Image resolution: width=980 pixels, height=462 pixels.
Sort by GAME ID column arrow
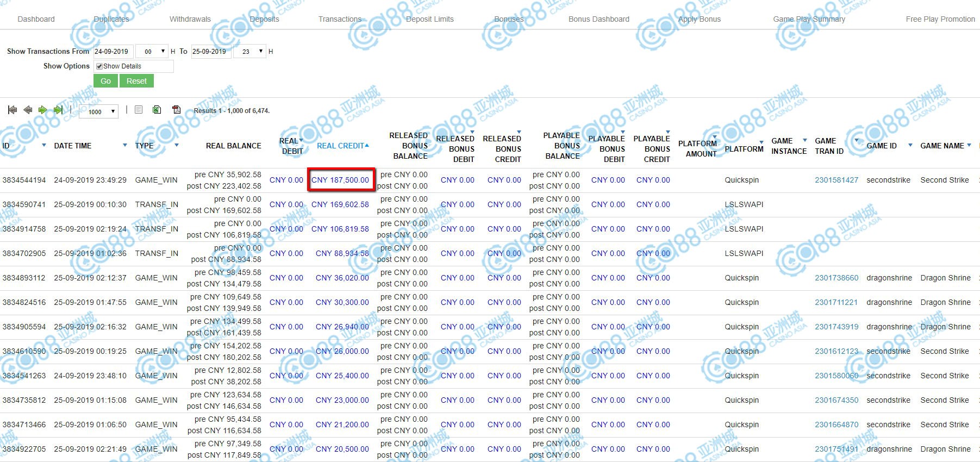pyautogui.click(x=910, y=145)
